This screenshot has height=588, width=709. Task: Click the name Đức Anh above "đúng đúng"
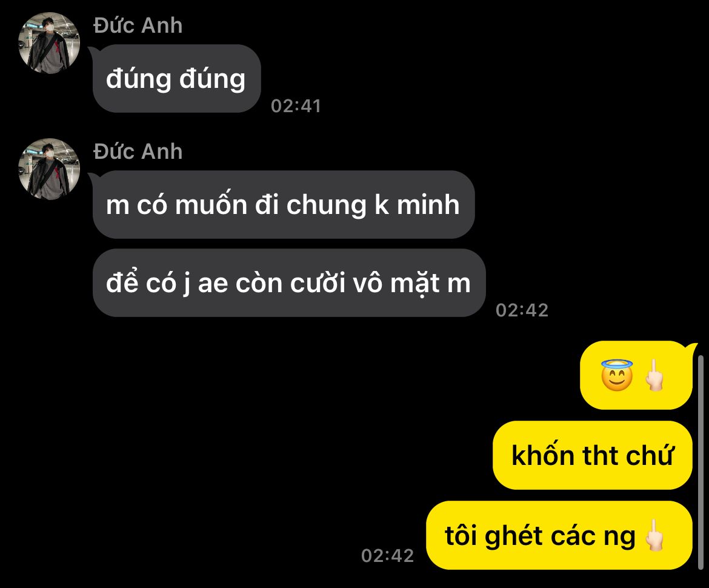[138, 25]
